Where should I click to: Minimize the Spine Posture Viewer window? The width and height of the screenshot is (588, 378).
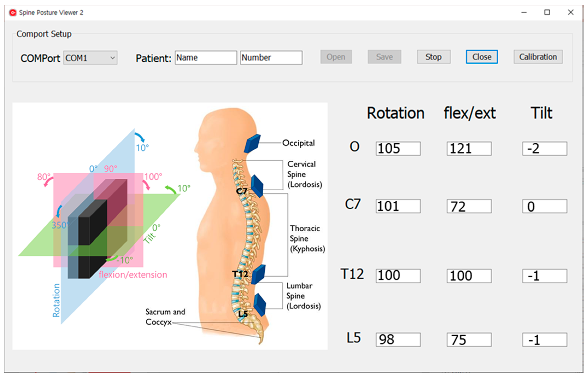click(524, 12)
